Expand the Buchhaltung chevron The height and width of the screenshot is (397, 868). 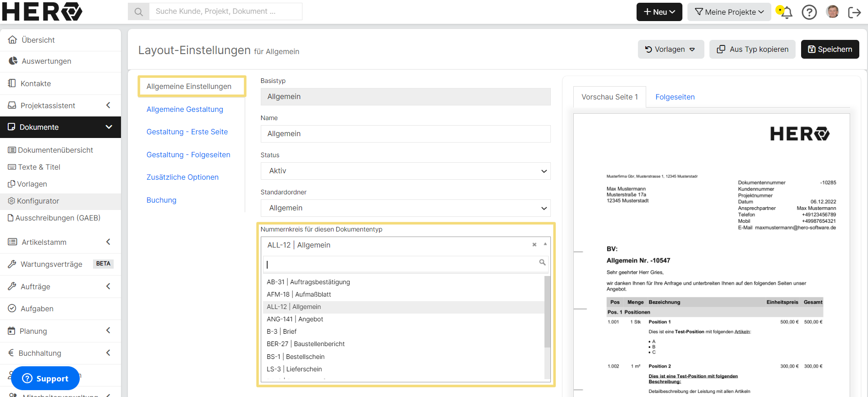pos(108,353)
